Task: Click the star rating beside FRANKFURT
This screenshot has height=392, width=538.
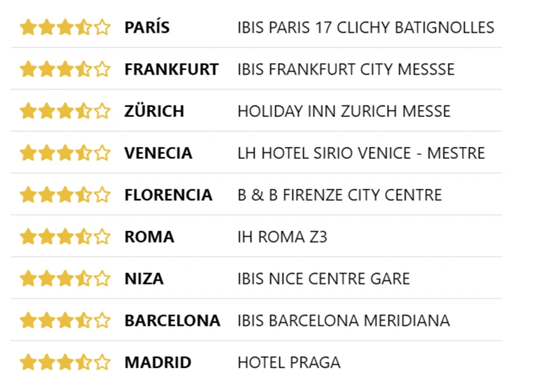Action: (65, 69)
